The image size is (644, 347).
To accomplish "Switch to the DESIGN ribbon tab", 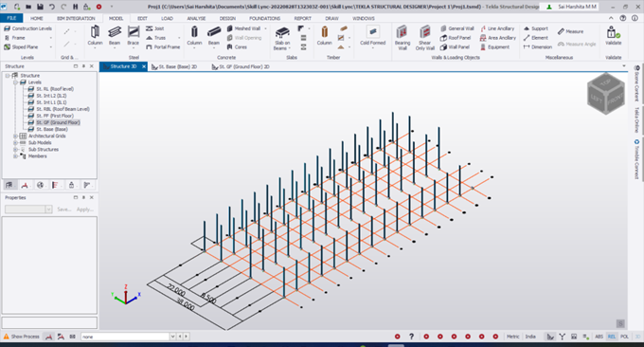I will [227, 18].
